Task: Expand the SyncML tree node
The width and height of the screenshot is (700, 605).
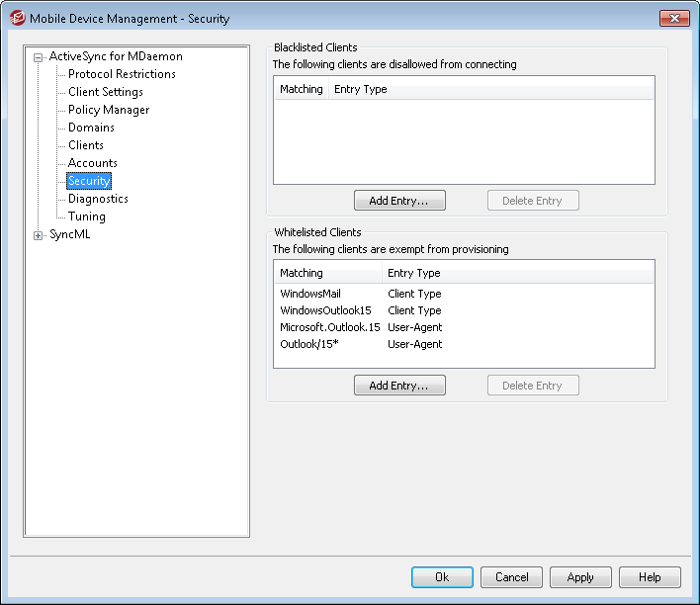Action: 38,235
